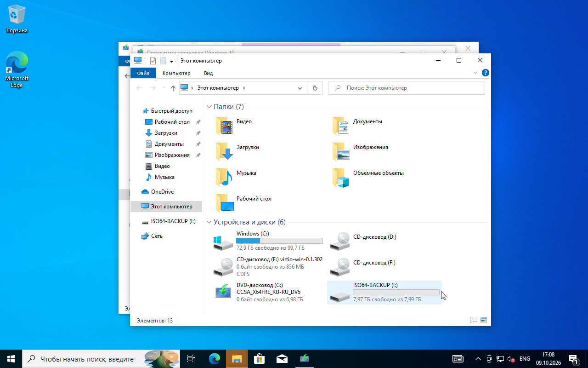Switch to large icons view in status bar
Screen dimensions: 588x368
484,320
